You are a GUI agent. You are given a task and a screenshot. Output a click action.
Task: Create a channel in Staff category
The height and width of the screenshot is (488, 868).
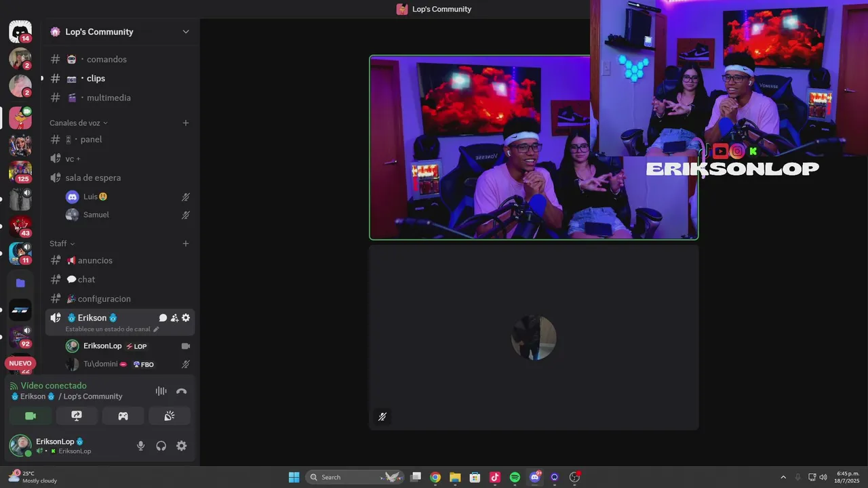186,243
